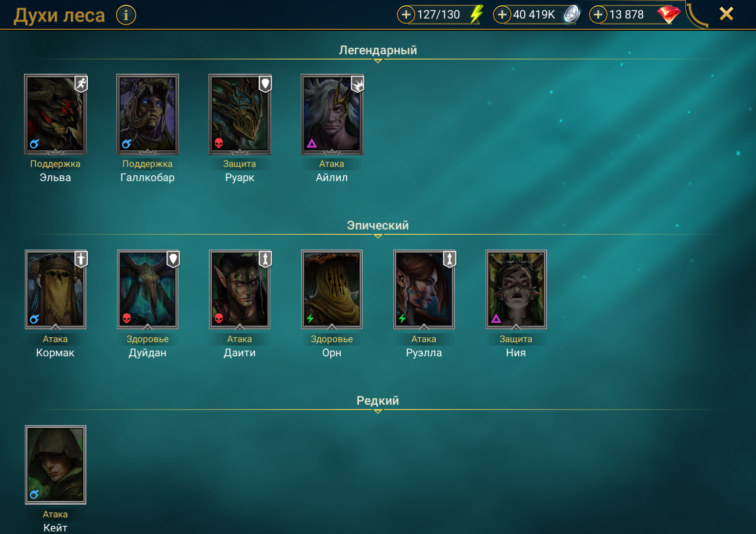The width and height of the screenshot is (756, 534).
Task: Collapse the Легендарный section arrow
Action: tap(378, 61)
